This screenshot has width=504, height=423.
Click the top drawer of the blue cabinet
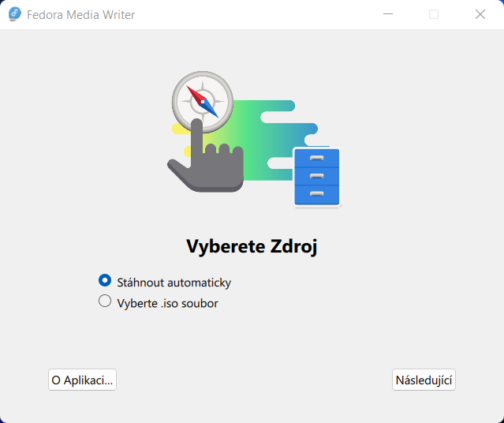click(x=316, y=157)
